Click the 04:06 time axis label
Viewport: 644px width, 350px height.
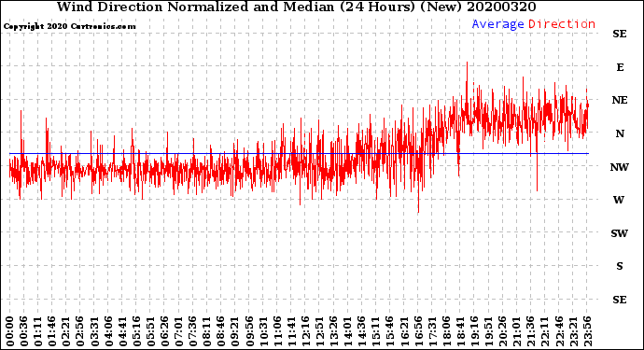108,331
